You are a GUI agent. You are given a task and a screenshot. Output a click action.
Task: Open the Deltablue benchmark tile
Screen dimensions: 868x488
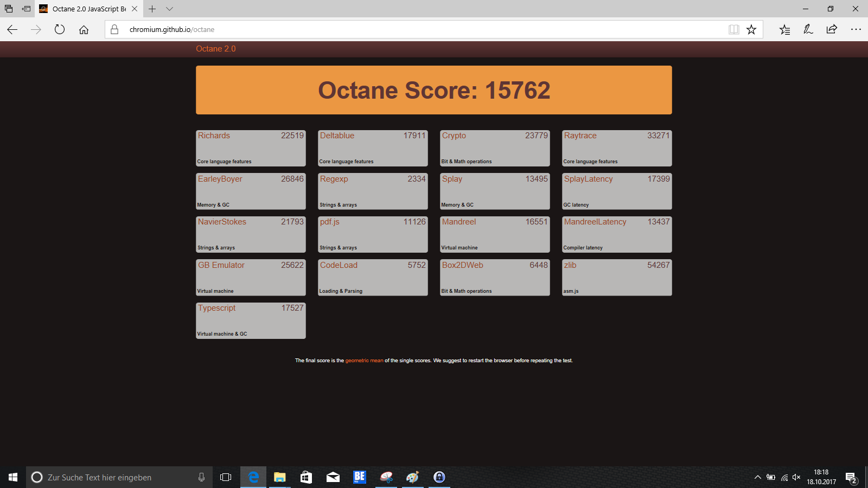373,148
